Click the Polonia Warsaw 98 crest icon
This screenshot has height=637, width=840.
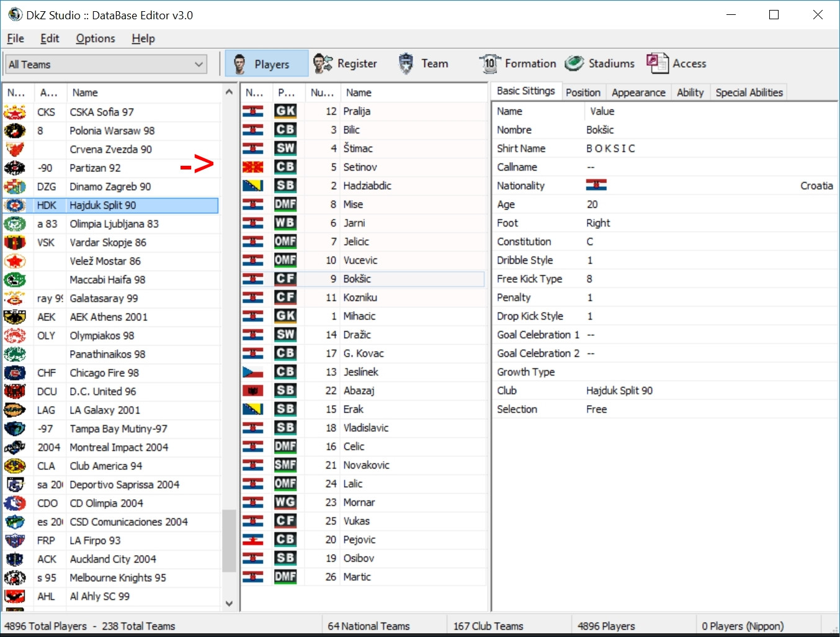pyautogui.click(x=15, y=131)
